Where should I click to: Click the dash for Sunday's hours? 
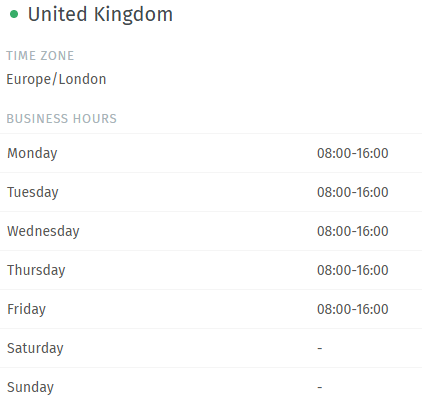[320, 387]
